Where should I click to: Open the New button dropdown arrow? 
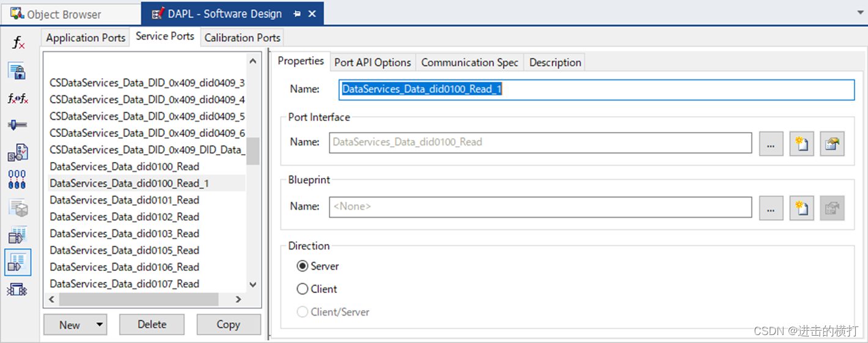click(x=99, y=325)
